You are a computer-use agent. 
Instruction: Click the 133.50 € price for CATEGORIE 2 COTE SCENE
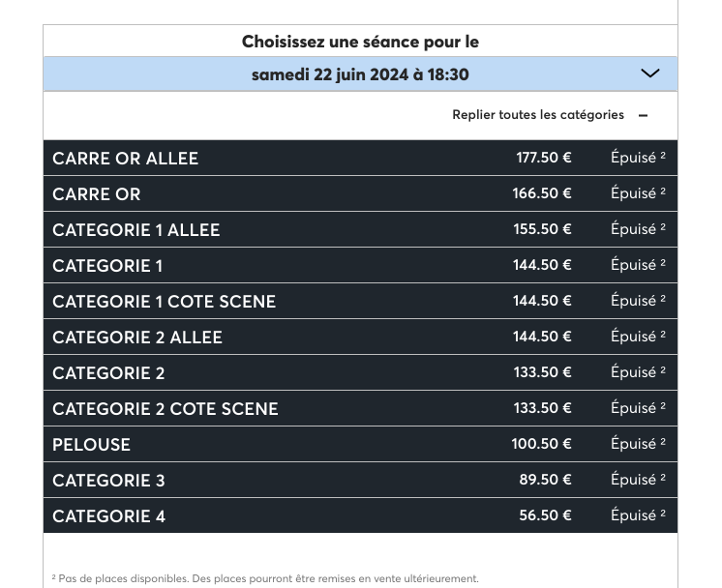pos(542,408)
